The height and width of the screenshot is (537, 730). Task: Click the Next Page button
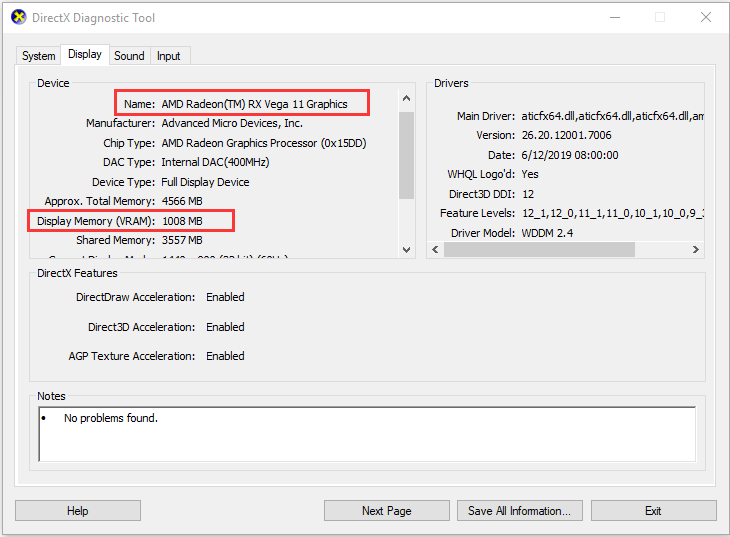click(x=386, y=510)
